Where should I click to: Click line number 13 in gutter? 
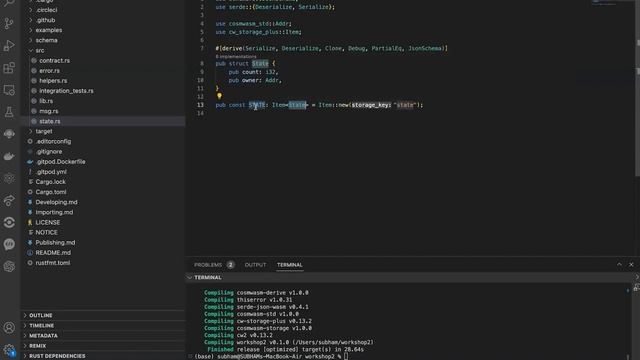pos(200,105)
